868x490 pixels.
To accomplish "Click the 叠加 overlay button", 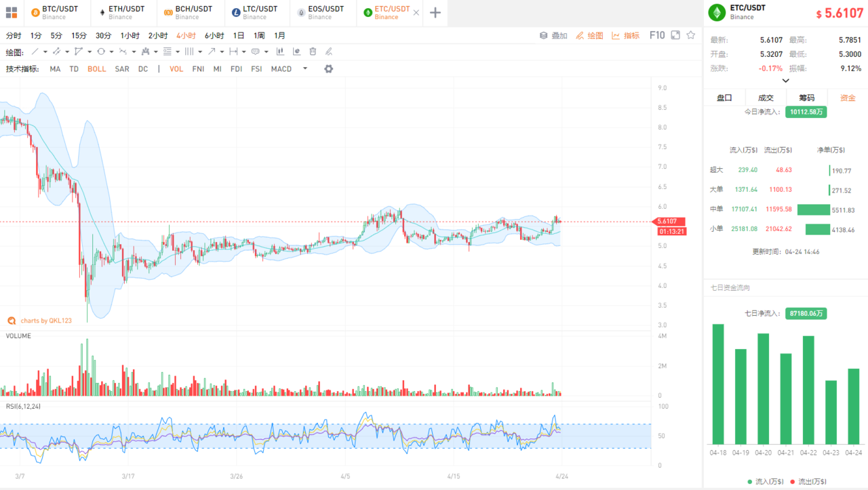I will (553, 35).
